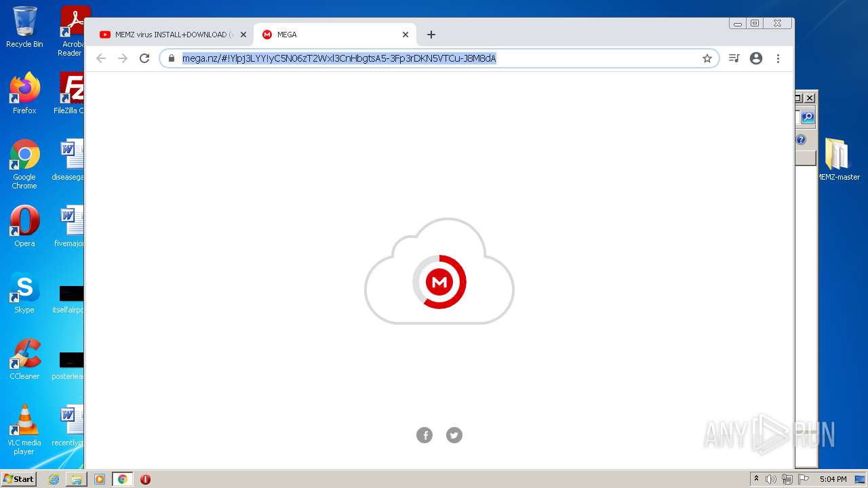This screenshot has height=488, width=868.
Task: Open the 5:04 PM clock
Action: [x=833, y=479]
